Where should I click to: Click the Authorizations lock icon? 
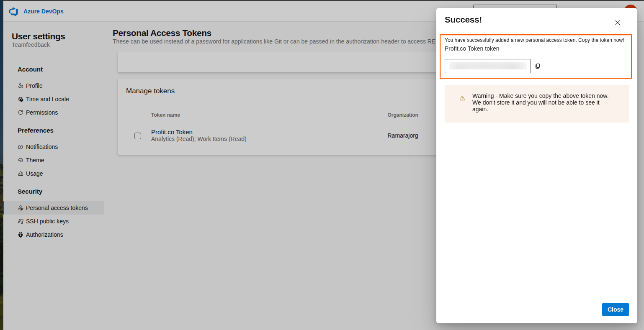21,235
